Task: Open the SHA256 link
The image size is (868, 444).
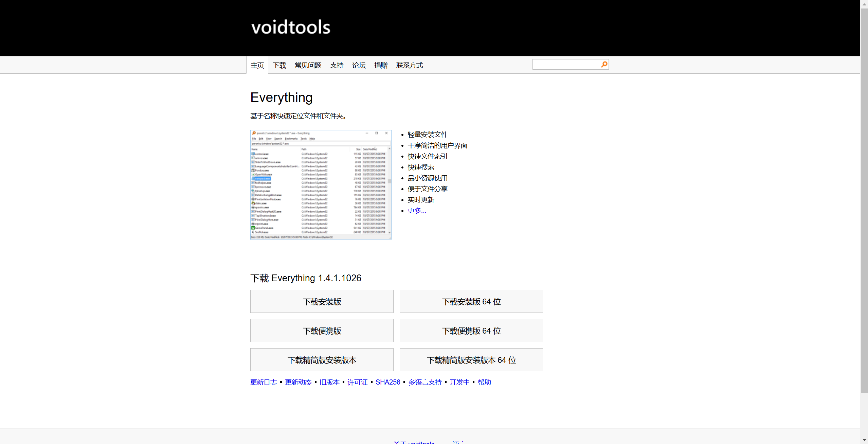Action: click(x=388, y=382)
